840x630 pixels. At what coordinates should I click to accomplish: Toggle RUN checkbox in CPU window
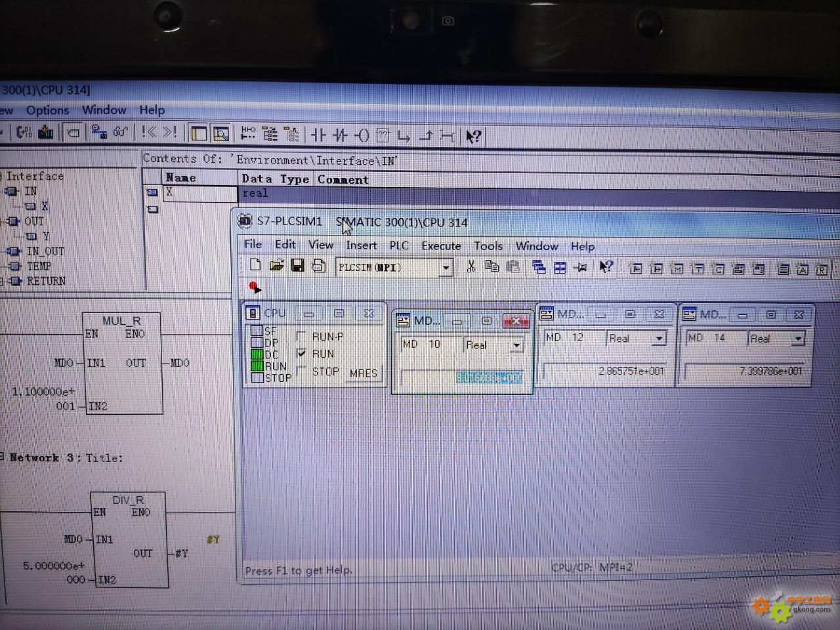point(301,353)
